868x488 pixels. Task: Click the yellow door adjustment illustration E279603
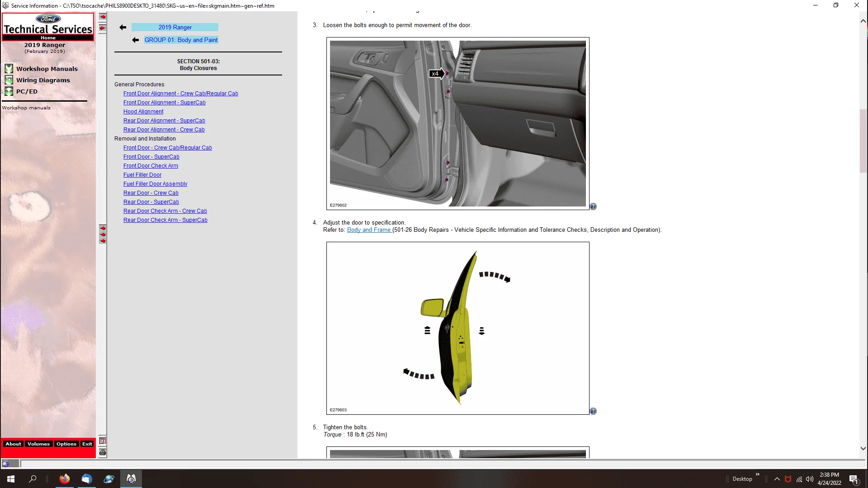(458, 328)
